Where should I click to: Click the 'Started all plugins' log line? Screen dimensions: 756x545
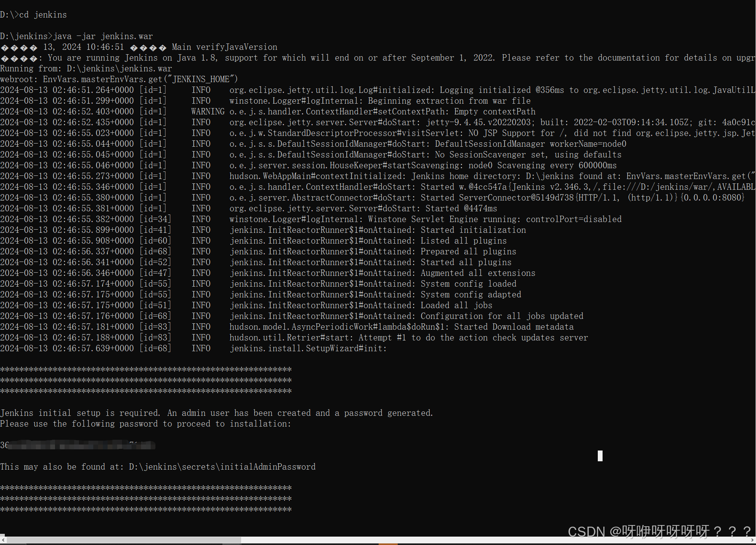pyautogui.click(x=256, y=262)
